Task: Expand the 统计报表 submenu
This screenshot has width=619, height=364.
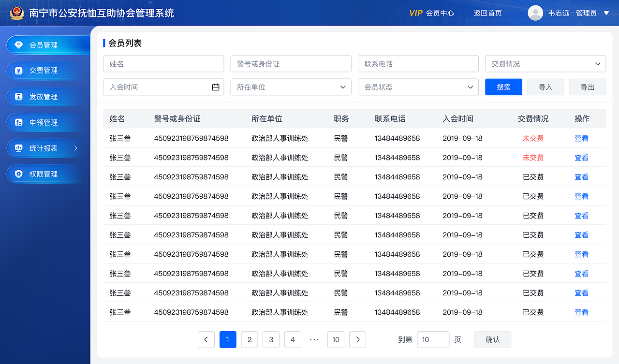Action: pos(75,148)
